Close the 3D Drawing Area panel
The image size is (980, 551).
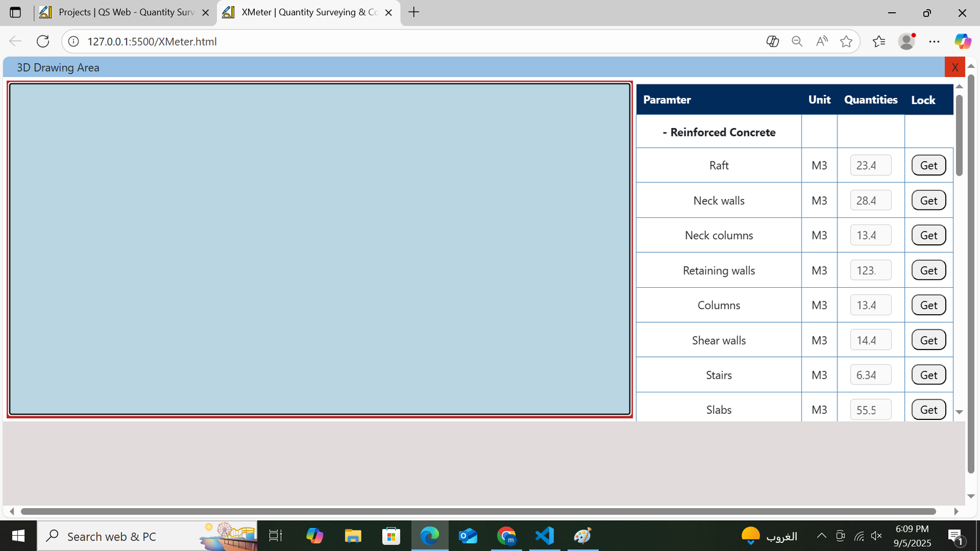(x=954, y=67)
